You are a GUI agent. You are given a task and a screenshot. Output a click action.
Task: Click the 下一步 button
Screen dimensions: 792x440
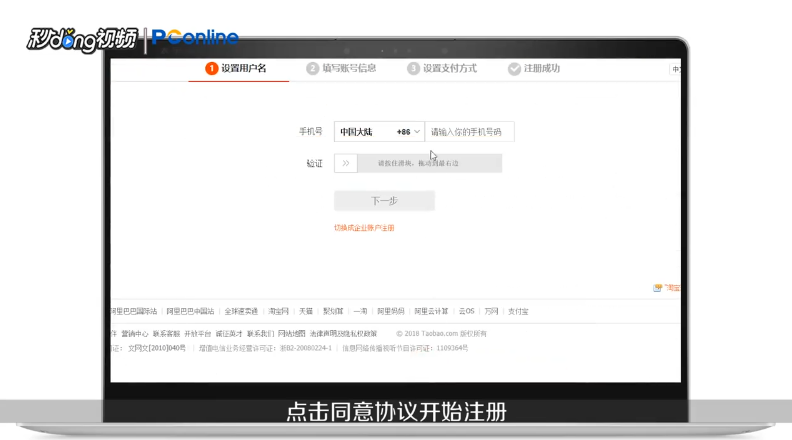[x=384, y=201]
